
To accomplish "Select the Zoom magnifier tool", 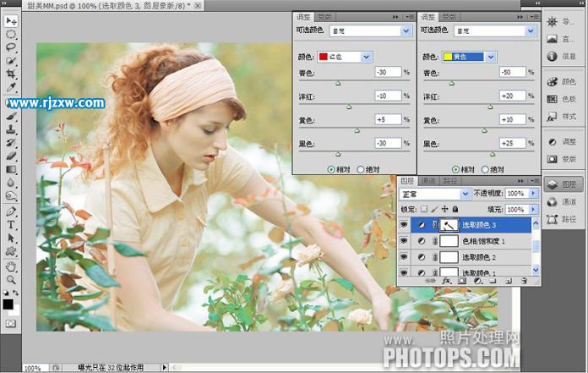I will 12,278.
